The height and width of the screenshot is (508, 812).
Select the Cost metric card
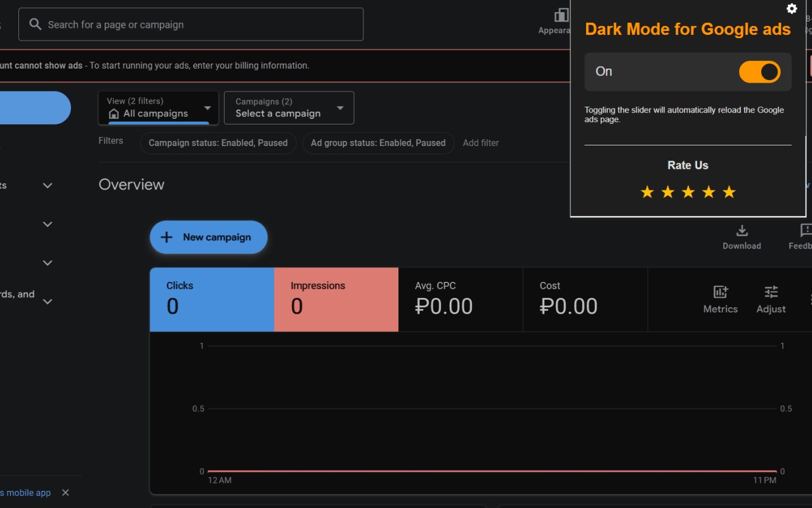pyautogui.click(x=585, y=300)
